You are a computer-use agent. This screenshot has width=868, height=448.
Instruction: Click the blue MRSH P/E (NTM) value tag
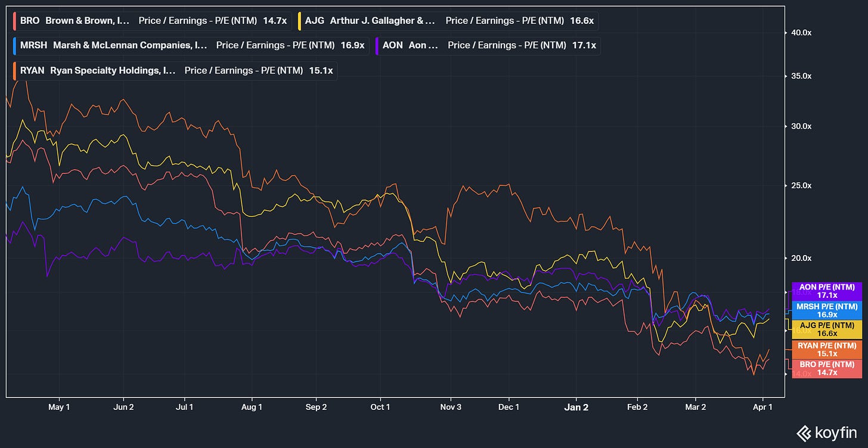tap(826, 310)
